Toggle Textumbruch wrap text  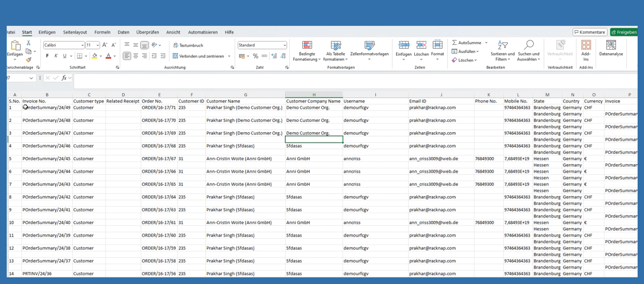pos(188,45)
